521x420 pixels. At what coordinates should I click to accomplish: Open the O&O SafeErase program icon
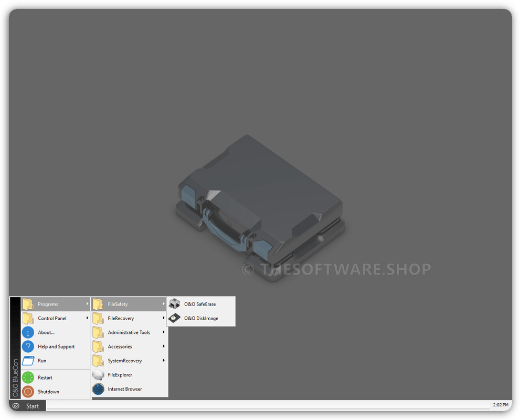point(174,303)
